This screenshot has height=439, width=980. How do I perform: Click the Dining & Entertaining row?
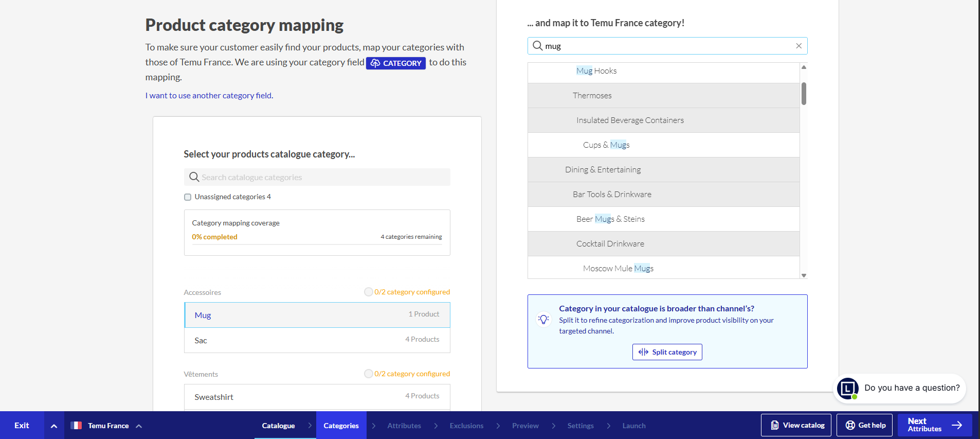pyautogui.click(x=664, y=170)
